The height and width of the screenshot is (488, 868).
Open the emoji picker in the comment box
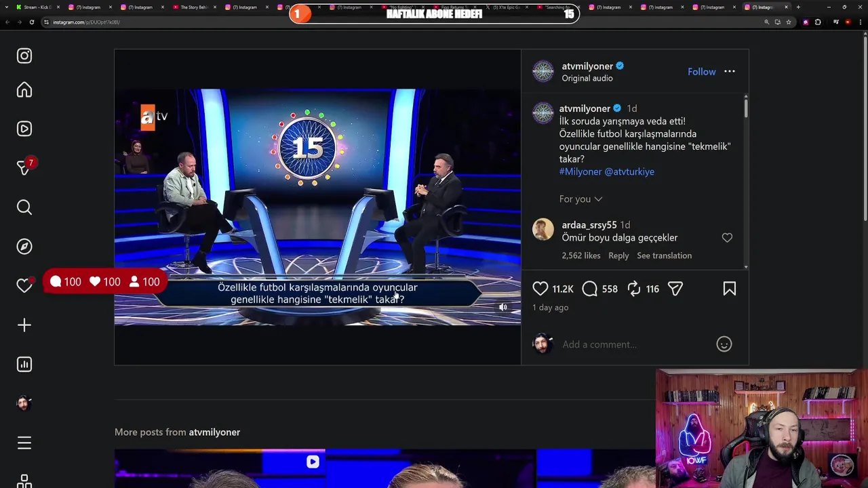coord(724,344)
